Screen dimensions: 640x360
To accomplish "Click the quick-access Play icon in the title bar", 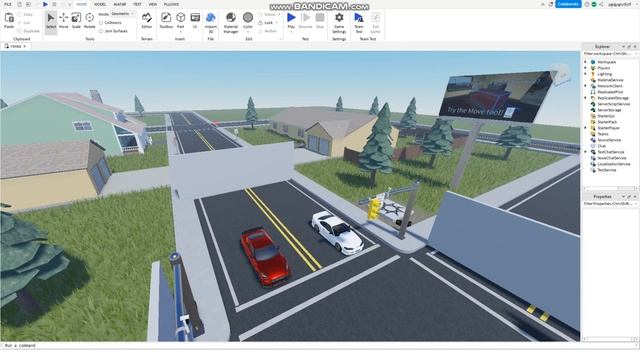I will pyautogui.click(x=45, y=4).
